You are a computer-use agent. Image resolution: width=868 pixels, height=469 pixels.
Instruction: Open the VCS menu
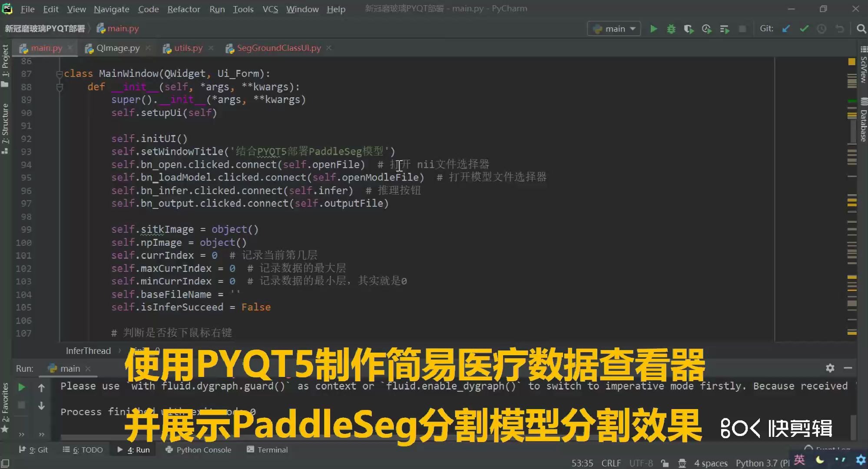(x=270, y=9)
